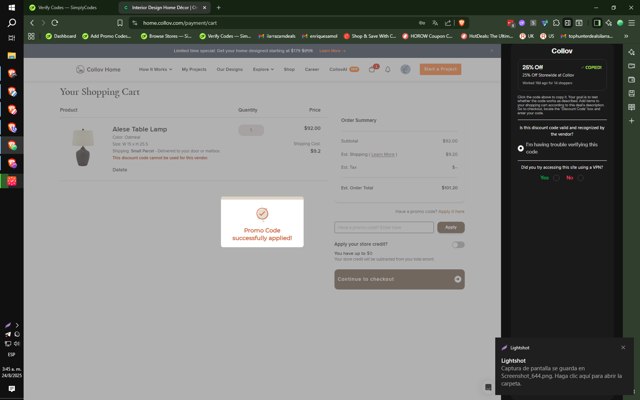Open the translate page icon in address bar
This screenshot has height=400, width=640.
(x=435, y=23)
